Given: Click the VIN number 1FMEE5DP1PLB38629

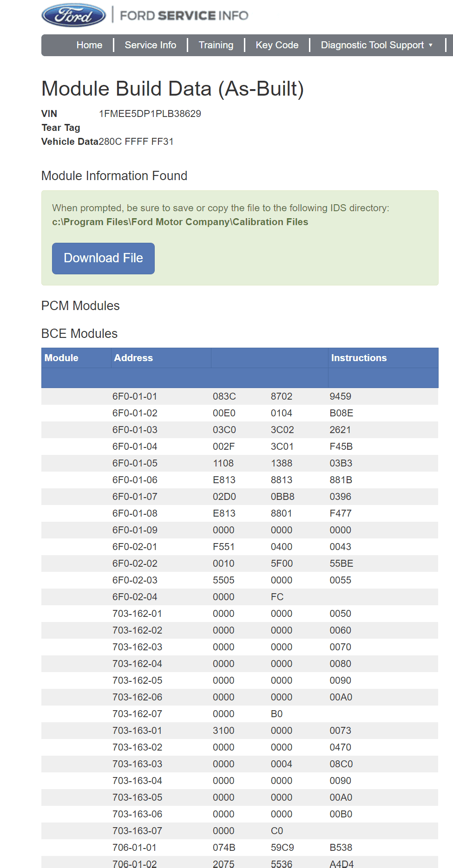Looking at the screenshot, I should (x=150, y=114).
